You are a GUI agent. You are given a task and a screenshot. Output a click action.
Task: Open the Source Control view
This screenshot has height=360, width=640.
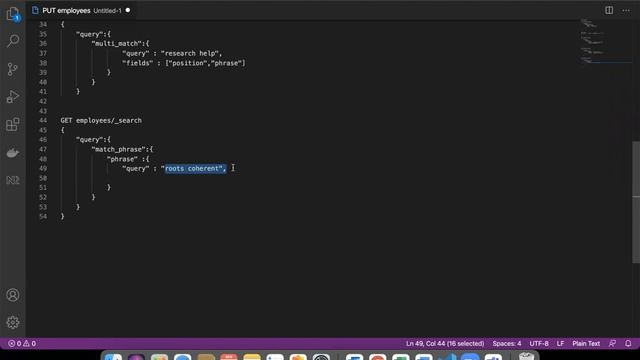click(x=13, y=69)
